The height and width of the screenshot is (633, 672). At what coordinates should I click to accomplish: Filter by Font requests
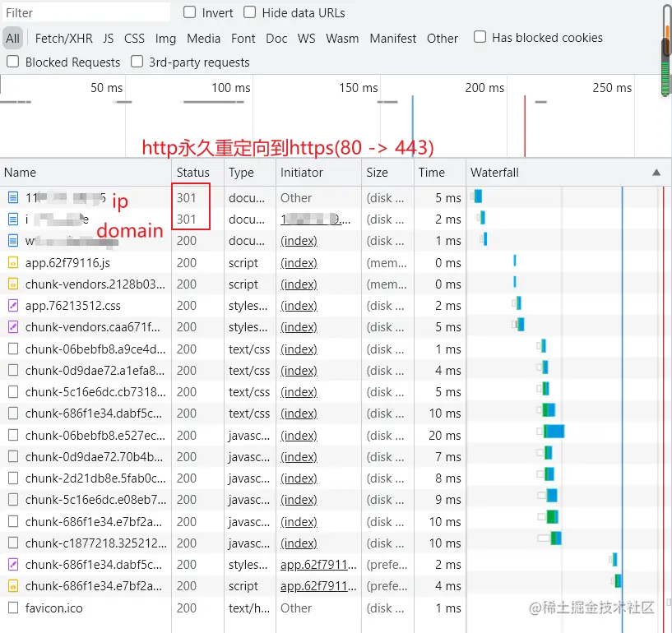tap(243, 38)
